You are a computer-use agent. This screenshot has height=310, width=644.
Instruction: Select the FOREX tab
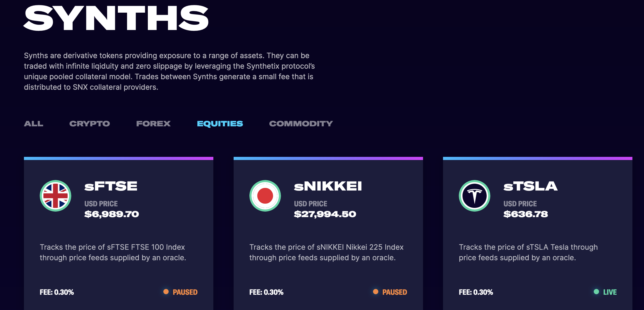pos(153,124)
